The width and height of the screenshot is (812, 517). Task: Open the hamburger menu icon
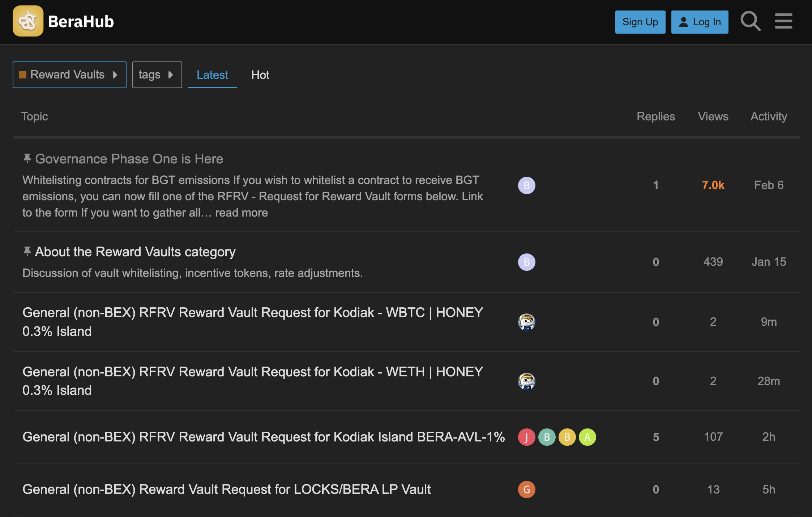click(783, 21)
